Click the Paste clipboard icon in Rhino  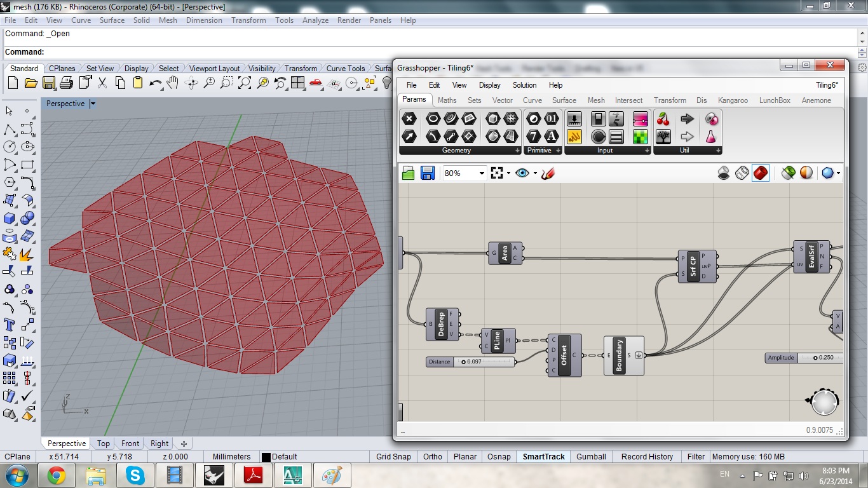pyautogui.click(x=138, y=83)
